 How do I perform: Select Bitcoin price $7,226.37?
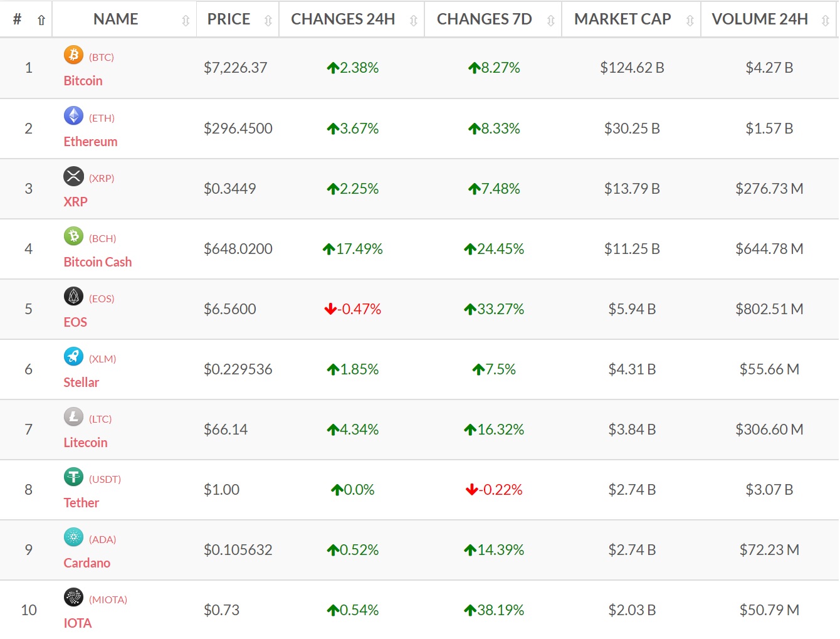click(236, 68)
